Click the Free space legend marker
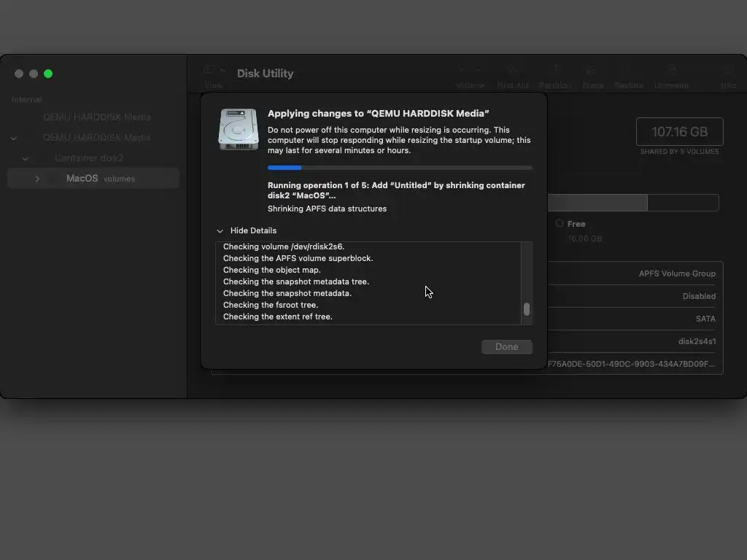747x560 pixels. (560, 223)
